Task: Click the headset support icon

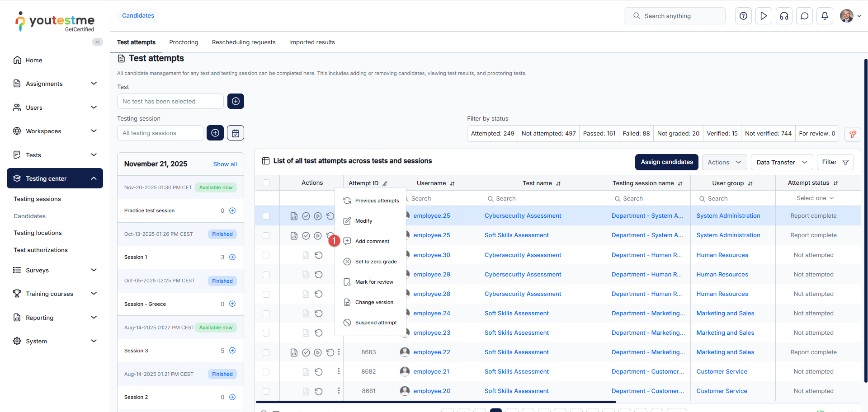Action: click(x=784, y=16)
